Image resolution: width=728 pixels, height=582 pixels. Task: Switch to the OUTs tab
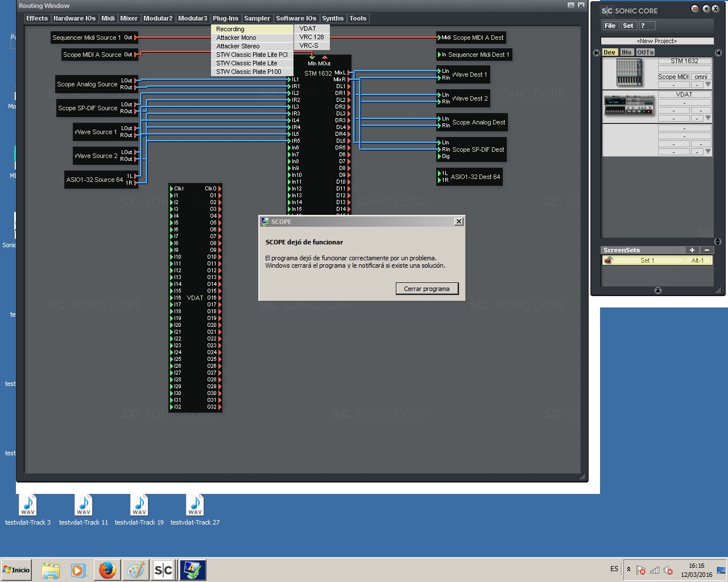(645, 52)
